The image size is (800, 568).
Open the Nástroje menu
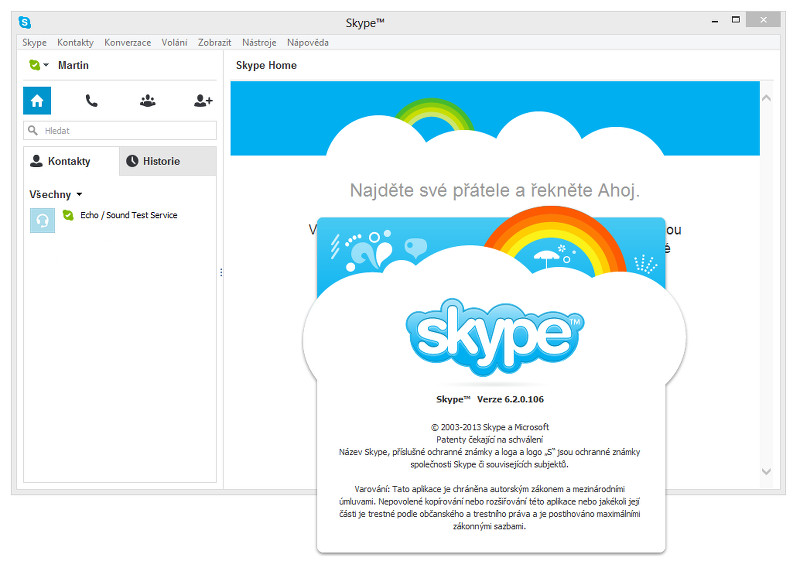pos(259,42)
